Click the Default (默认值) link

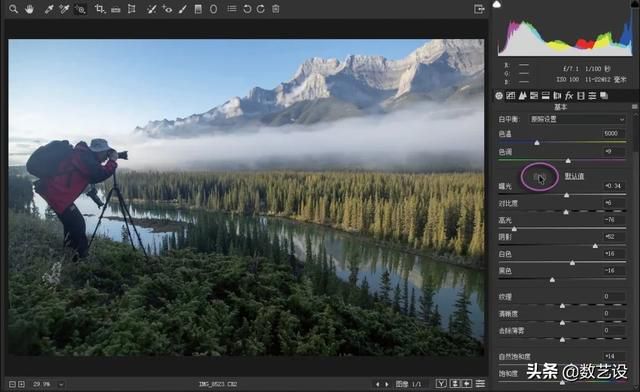pyautogui.click(x=574, y=176)
